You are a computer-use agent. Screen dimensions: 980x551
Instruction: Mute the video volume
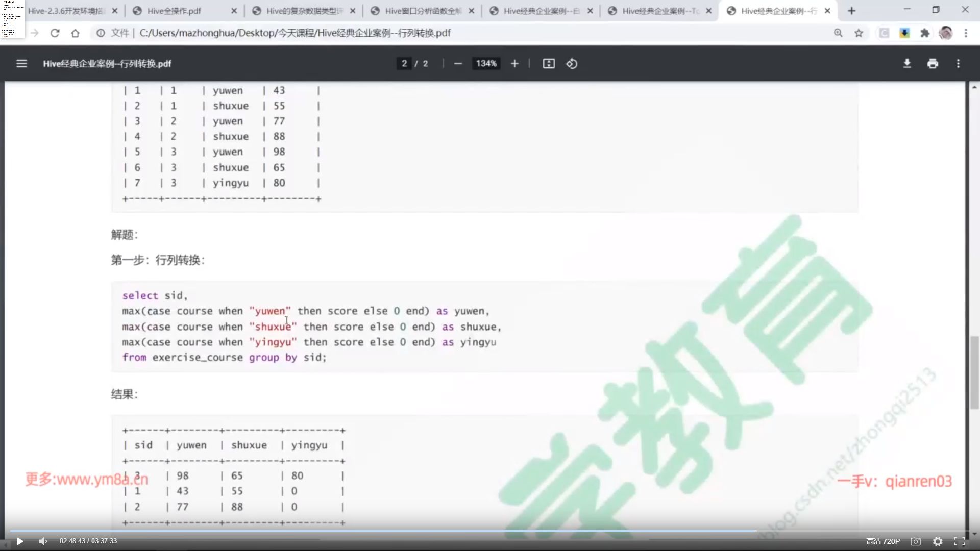pos(43,541)
